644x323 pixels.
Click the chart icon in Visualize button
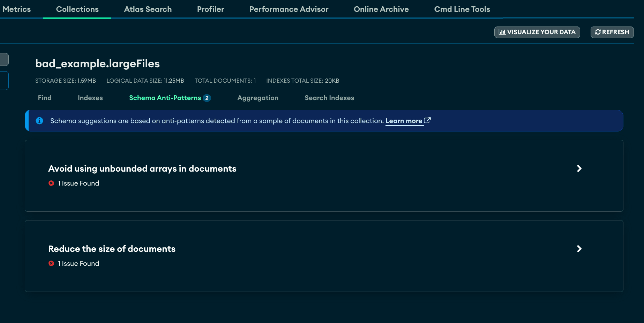[502, 32]
